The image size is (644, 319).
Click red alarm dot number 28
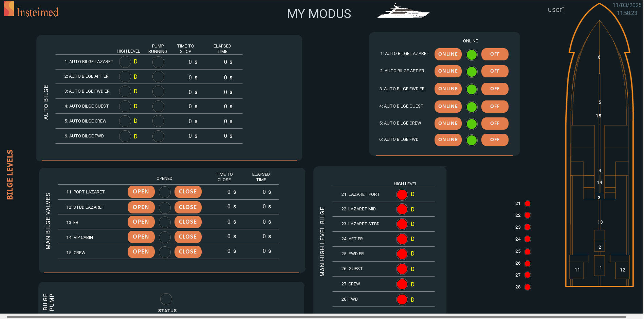pos(527,287)
